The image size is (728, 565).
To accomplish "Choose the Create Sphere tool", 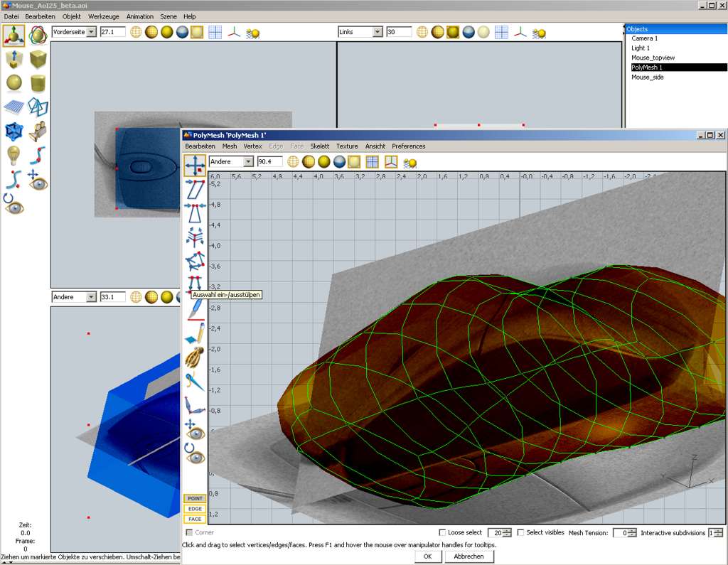I will click(x=14, y=83).
